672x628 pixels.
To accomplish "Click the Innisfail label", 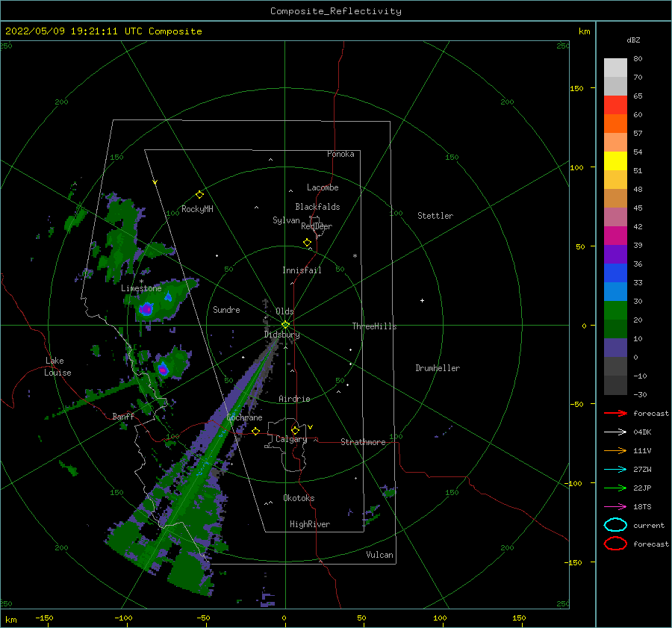I will pyautogui.click(x=302, y=270).
